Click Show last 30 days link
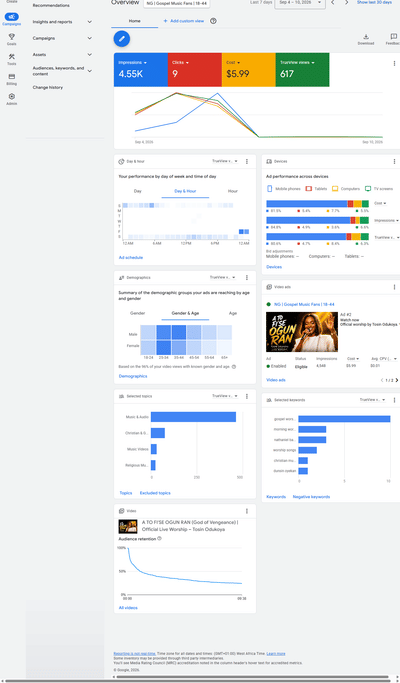 [374, 3]
